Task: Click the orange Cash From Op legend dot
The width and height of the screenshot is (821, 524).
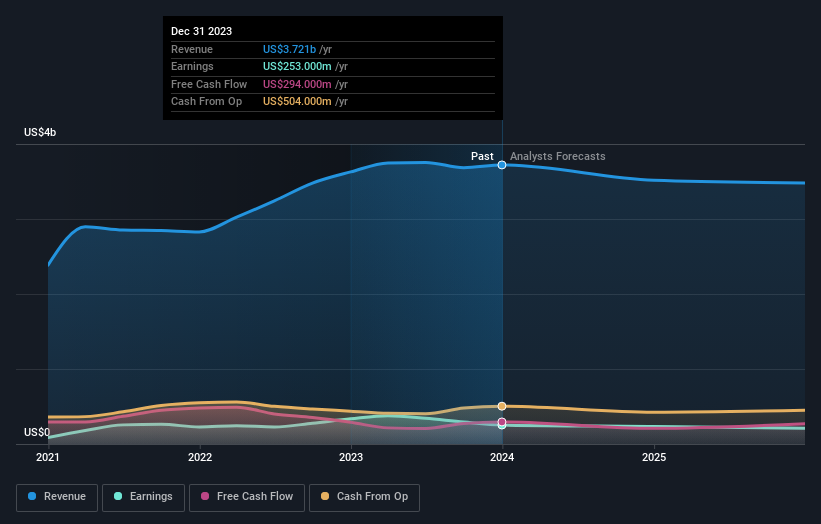Action: click(325, 496)
